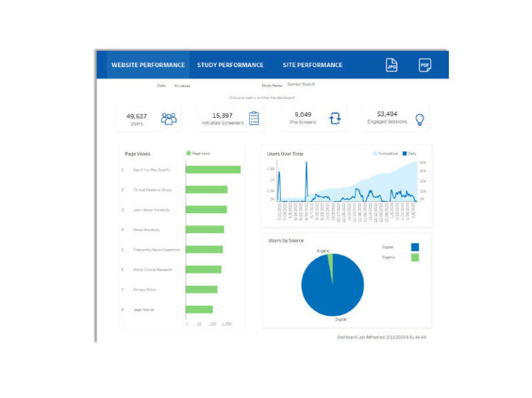The height and width of the screenshot is (398, 532).
Task: Click the Initiated Screeners clipboard icon
Action: click(x=254, y=118)
